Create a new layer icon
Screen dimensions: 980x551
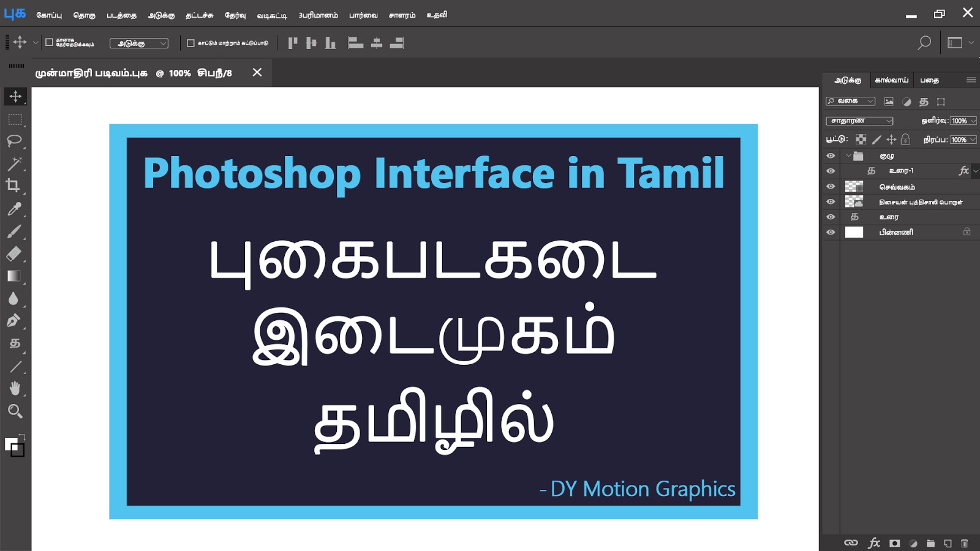(x=948, y=543)
